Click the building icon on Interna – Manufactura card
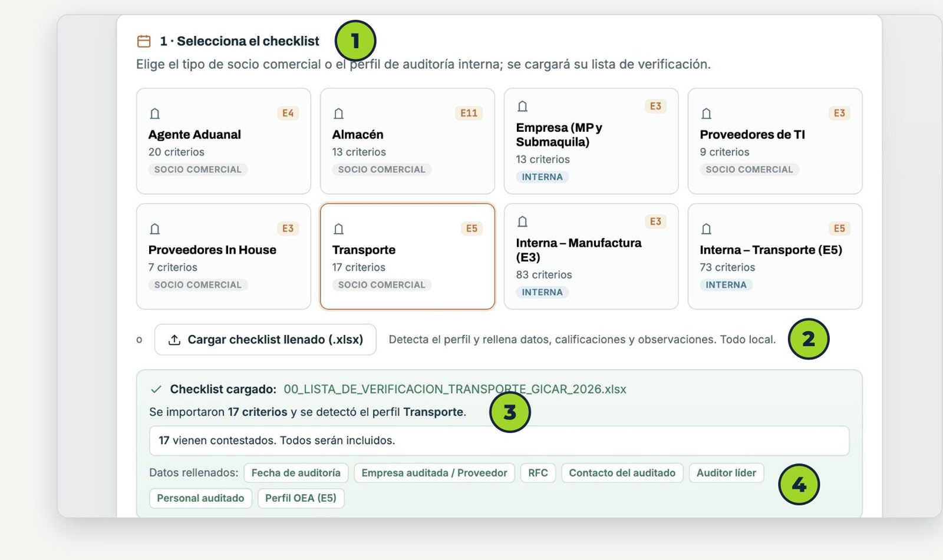The height and width of the screenshot is (560, 943). 523,222
